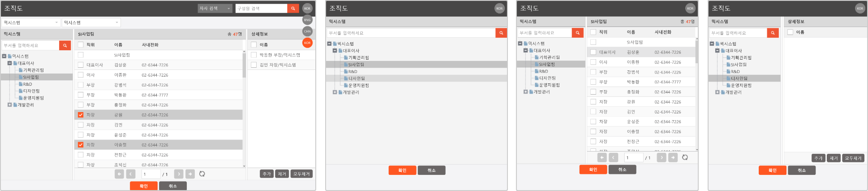Expand 개발관리 node in second panel tree
This screenshot has height=191, width=868.
(335, 92)
